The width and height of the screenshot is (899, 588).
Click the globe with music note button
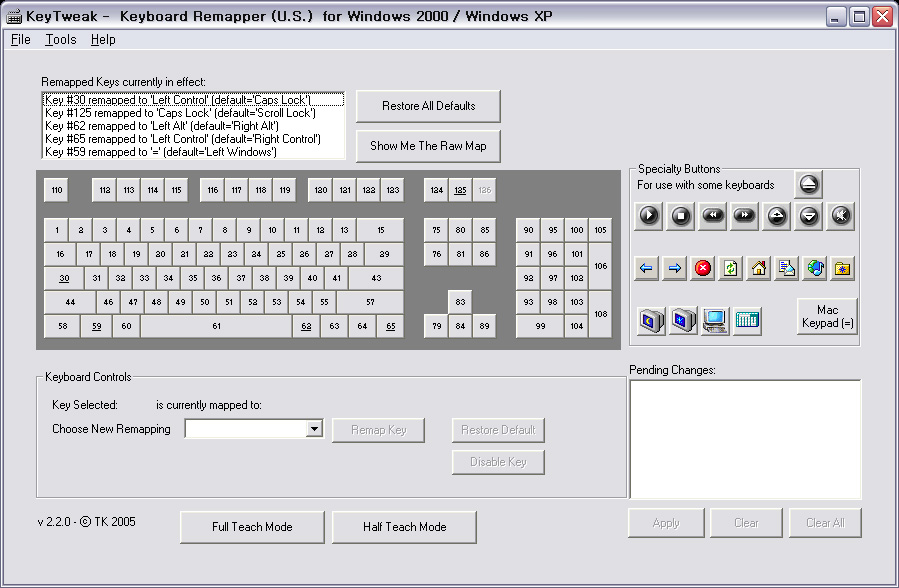[815, 268]
